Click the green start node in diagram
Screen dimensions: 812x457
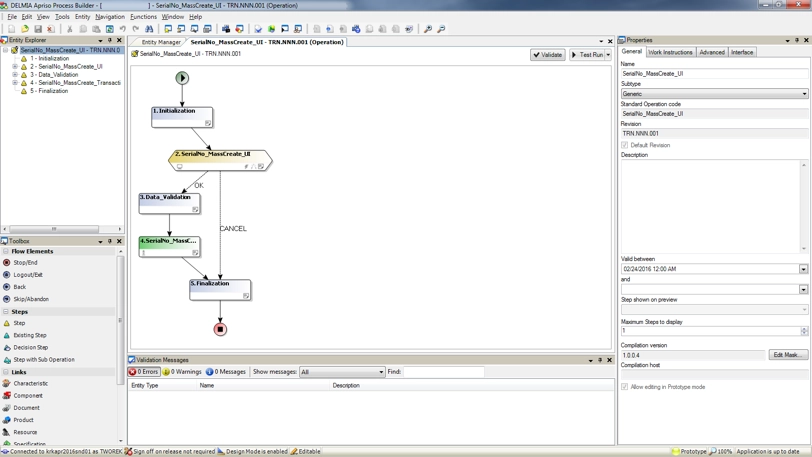click(x=182, y=77)
